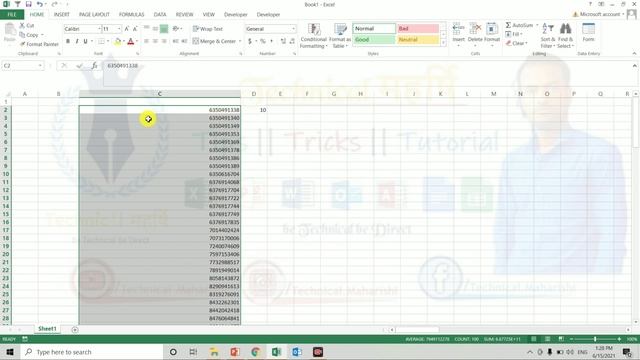Click the Paste clipboard icon
The height and width of the screenshot is (360, 640).
10,30
